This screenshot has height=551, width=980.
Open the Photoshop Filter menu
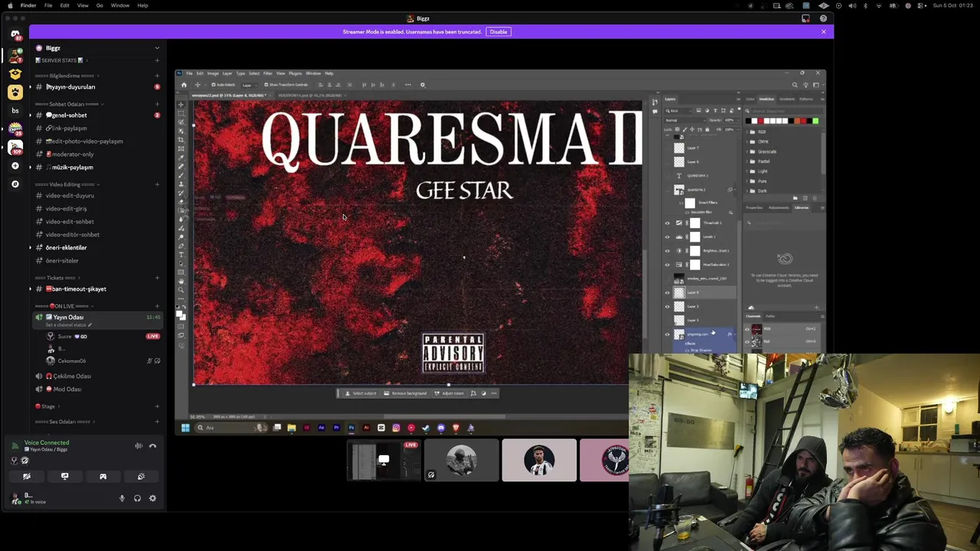tap(268, 73)
